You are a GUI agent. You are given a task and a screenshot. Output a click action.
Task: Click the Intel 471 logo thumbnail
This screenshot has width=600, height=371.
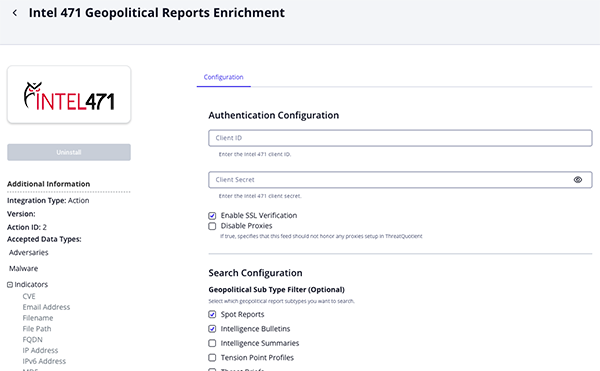(x=69, y=94)
